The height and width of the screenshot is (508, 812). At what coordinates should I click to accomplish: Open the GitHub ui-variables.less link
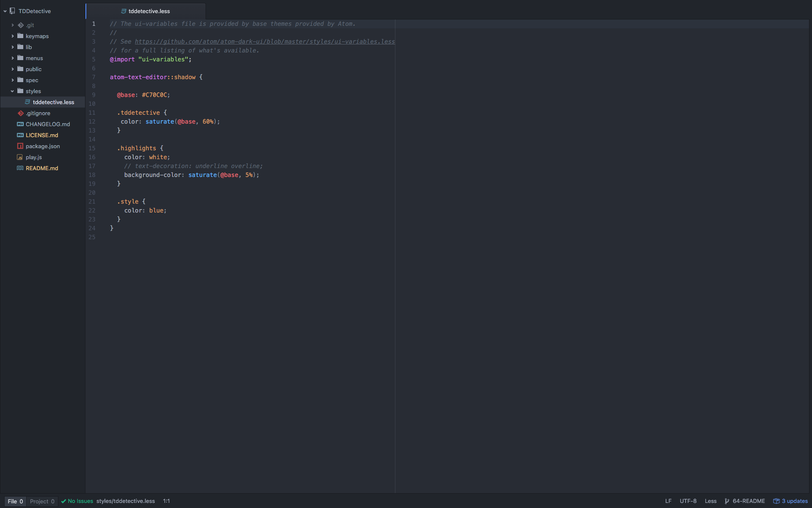pyautogui.click(x=265, y=41)
